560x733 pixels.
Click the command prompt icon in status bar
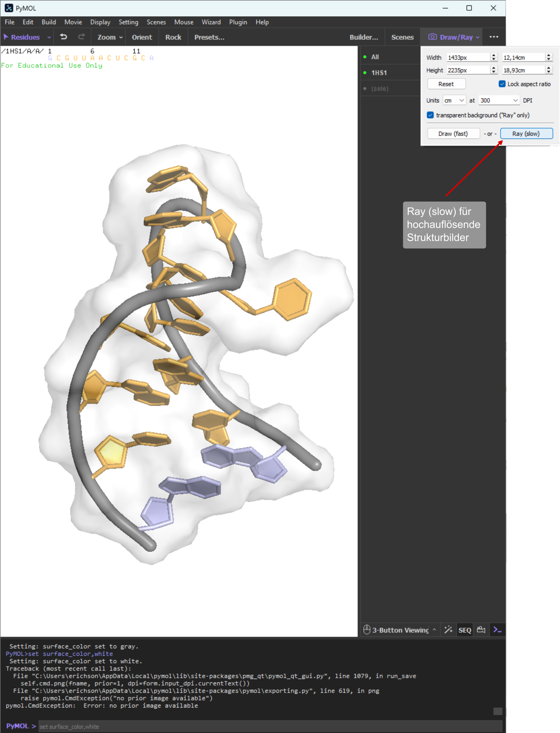click(497, 630)
